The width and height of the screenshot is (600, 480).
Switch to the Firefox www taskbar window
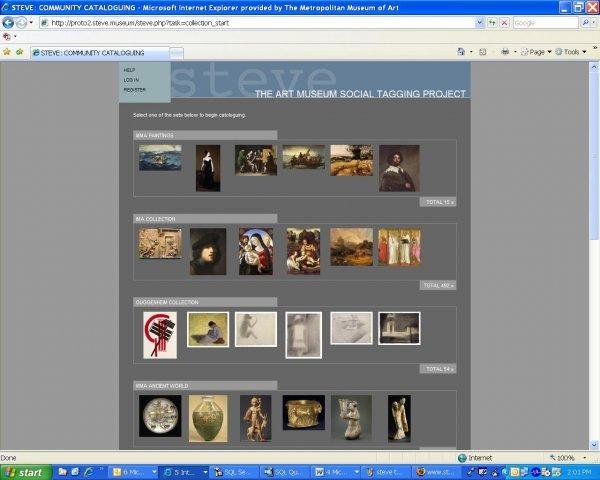click(x=435, y=472)
